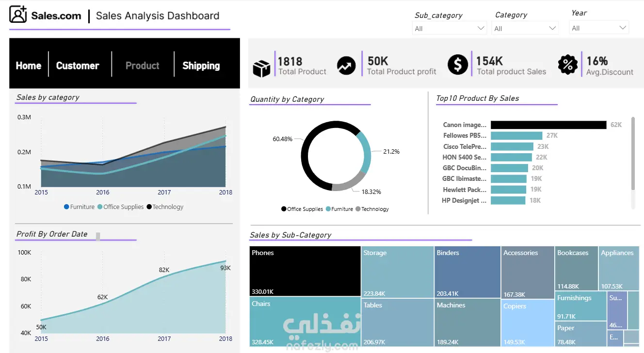Click the Furniture legend dot in Sales by category
The height and width of the screenshot is (353, 644).
(66, 207)
